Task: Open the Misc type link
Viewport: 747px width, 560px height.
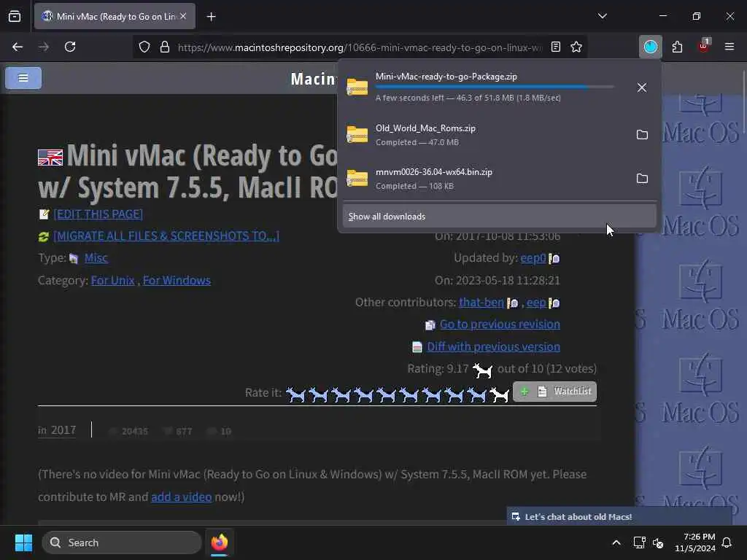Action: point(96,258)
